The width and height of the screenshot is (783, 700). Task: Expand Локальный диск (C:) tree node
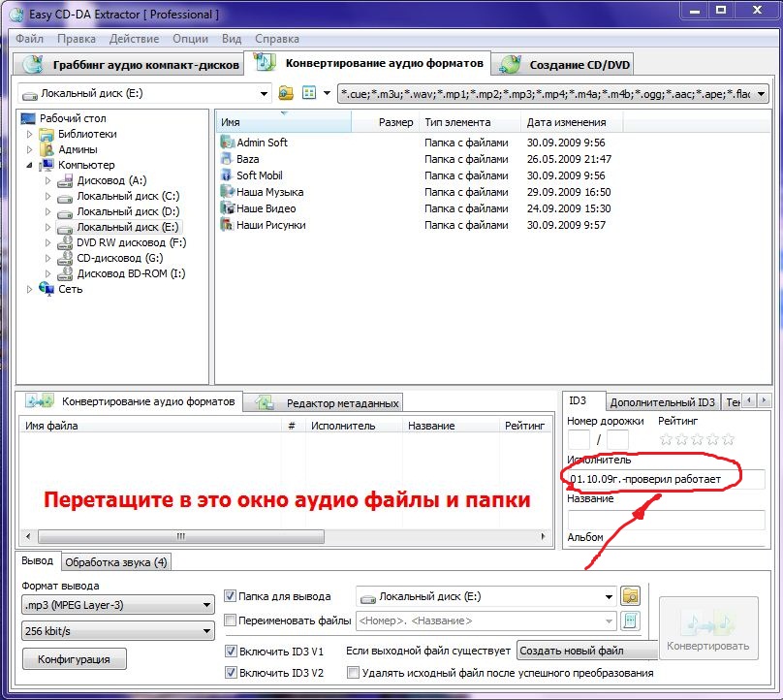tap(47, 196)
